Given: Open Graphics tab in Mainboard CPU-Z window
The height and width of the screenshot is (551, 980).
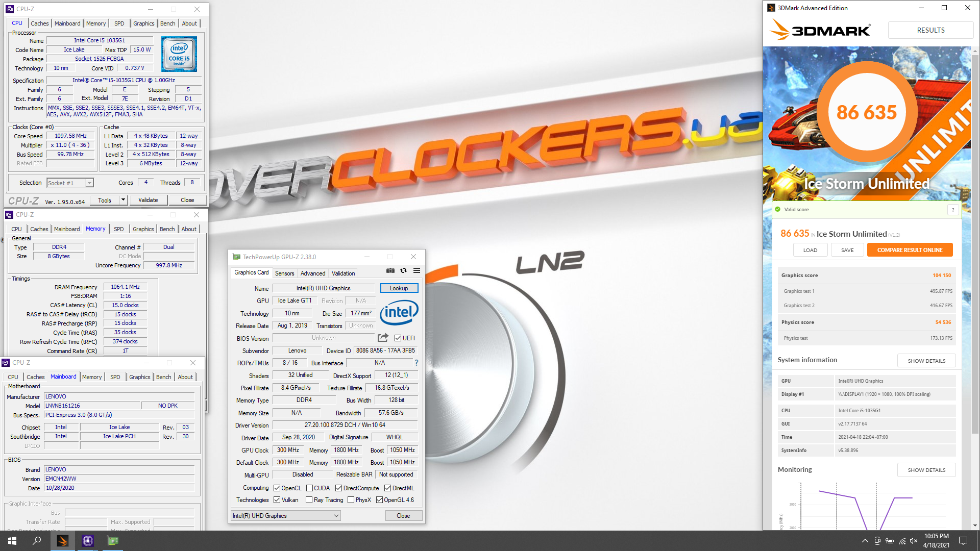Looking at the screenshot, I should tap(139, 377).
